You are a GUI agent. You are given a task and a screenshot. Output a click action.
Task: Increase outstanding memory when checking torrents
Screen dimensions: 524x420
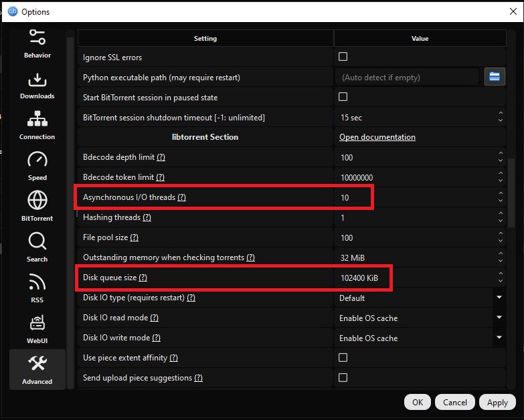(x=501, y=253)
